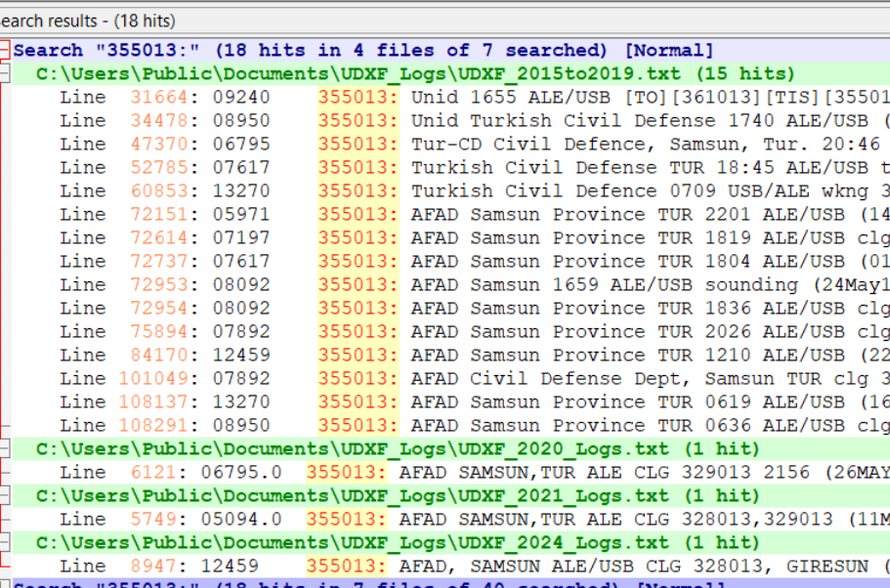Collapse the UDXF_2015to2019.txt file results

click(5, 73)
